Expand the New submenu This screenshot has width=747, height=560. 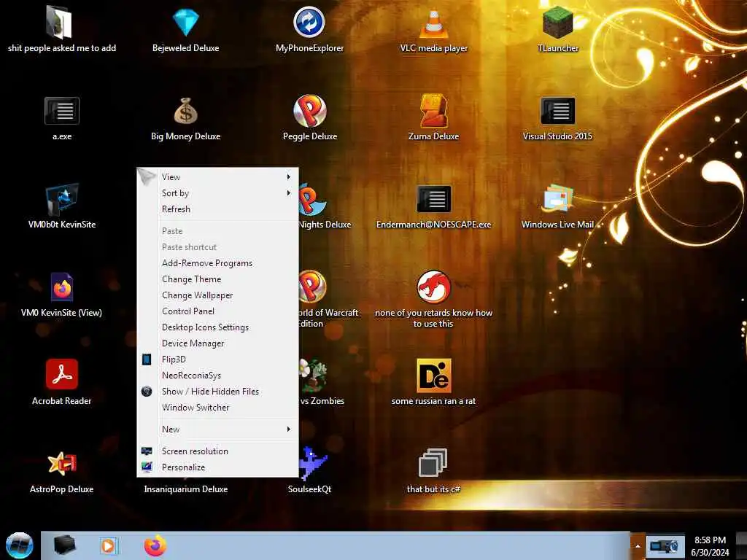217,429
